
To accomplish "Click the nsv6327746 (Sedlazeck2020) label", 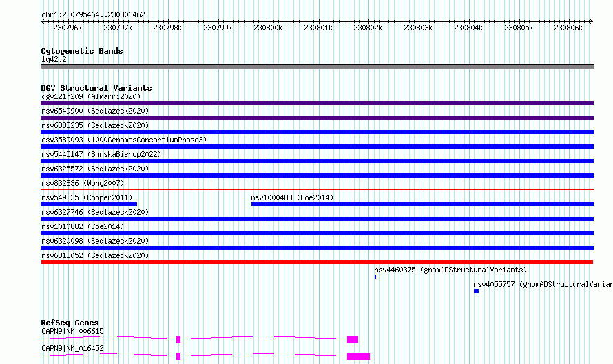I will (95, 212).
